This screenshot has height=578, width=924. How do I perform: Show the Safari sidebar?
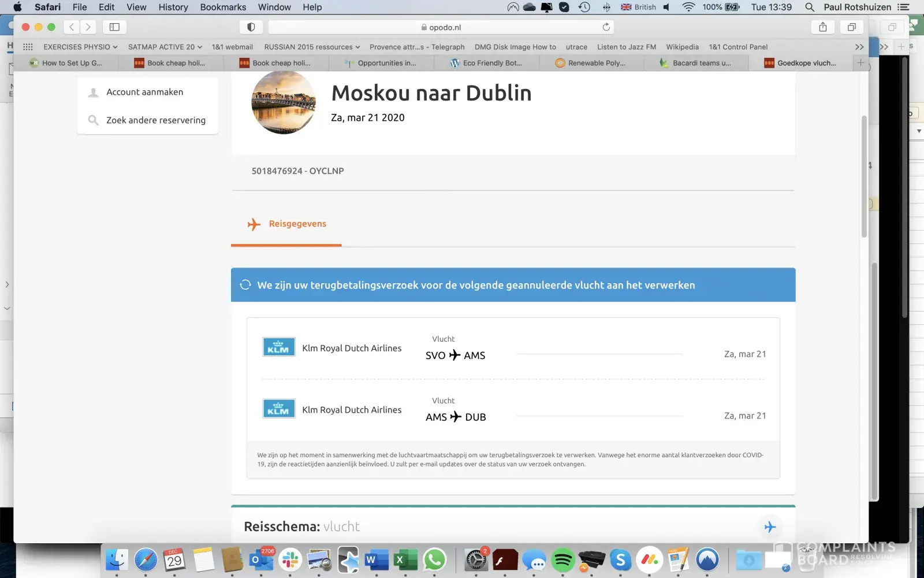(x=114, y=27)
